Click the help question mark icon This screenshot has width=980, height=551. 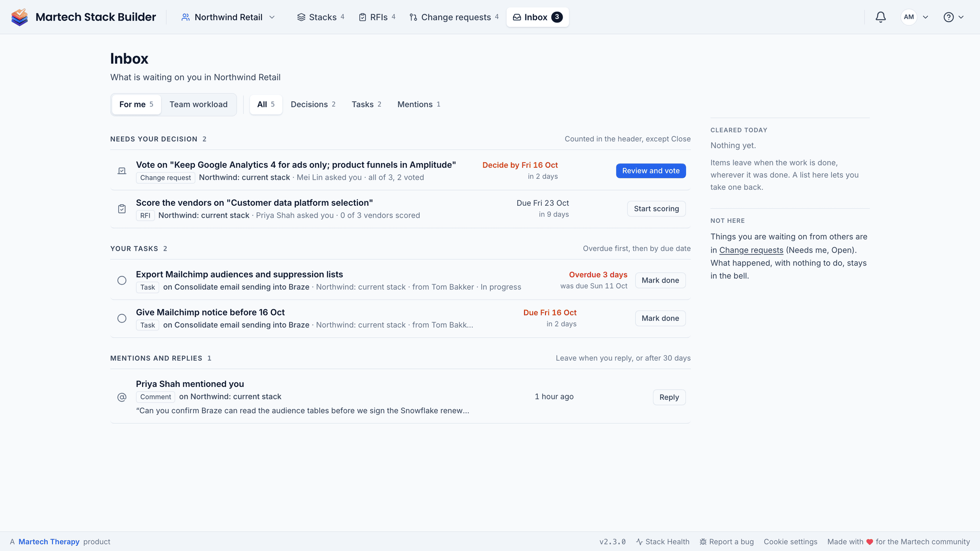click(x=948, y=17)
